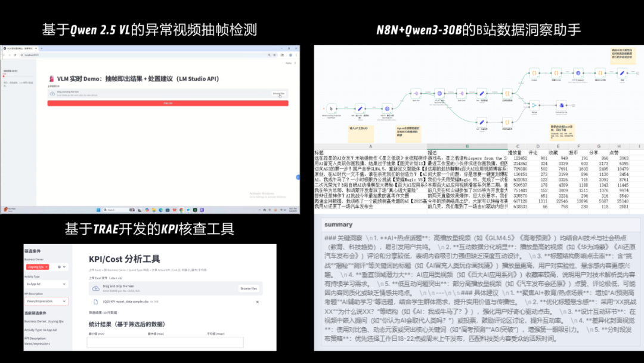Click Browse files in the KPI tool
644x363 pixels.
[249, 288]
